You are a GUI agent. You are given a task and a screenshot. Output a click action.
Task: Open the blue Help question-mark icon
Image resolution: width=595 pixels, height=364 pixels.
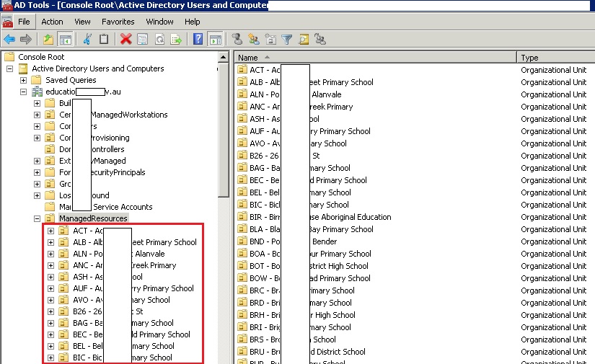pos(198,39)
